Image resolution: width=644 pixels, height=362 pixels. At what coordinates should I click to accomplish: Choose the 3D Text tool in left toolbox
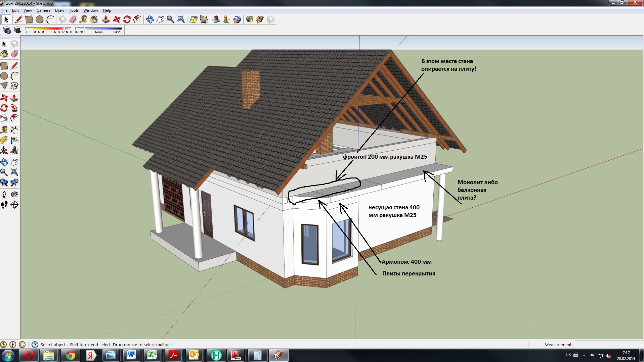[14, 150]
